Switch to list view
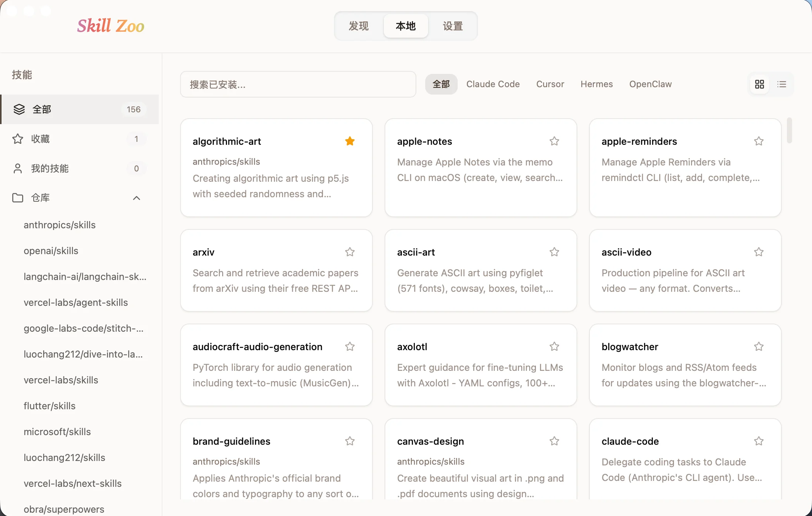 pyautogui.click(x=782, y=84)
